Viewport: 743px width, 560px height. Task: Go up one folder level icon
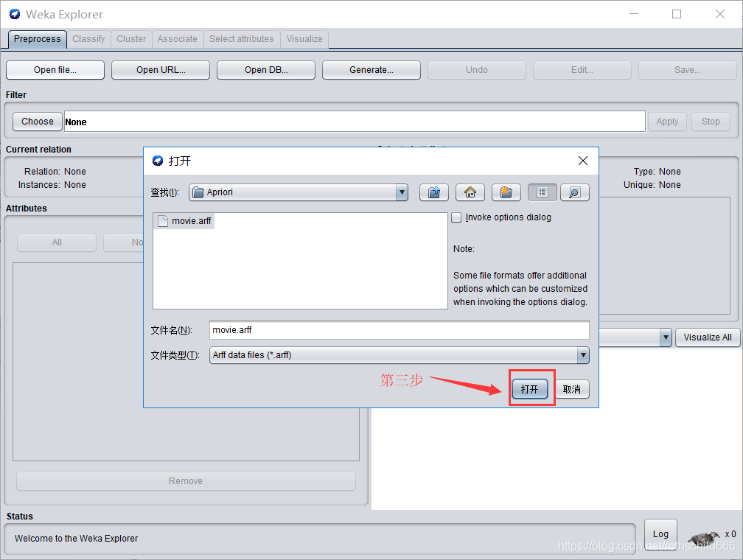pos(434,192)
